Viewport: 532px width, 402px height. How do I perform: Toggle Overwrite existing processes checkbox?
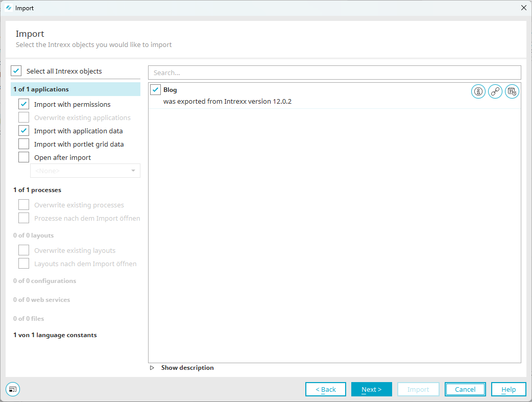pyautogui.click(x=24, y=205)
